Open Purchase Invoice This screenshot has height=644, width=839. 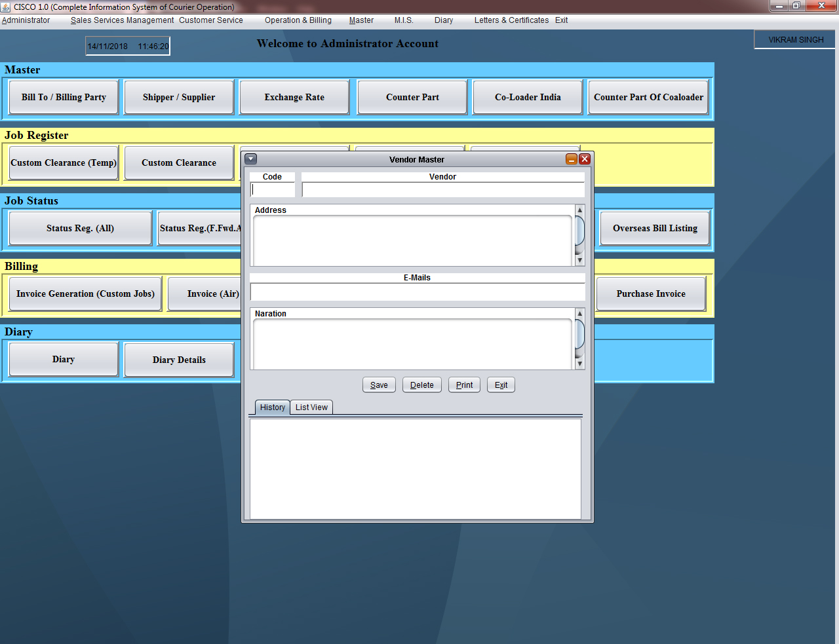(x=651, y=294)
